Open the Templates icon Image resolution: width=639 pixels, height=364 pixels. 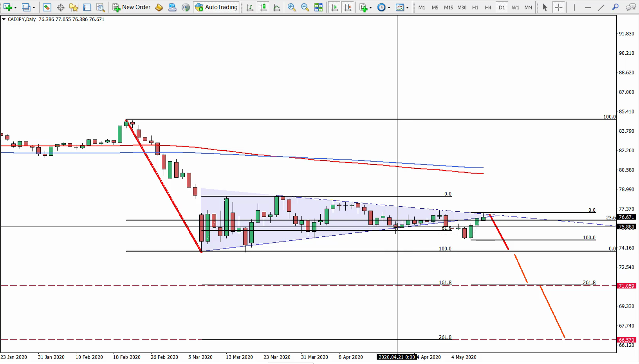click(x=400, y=7)
